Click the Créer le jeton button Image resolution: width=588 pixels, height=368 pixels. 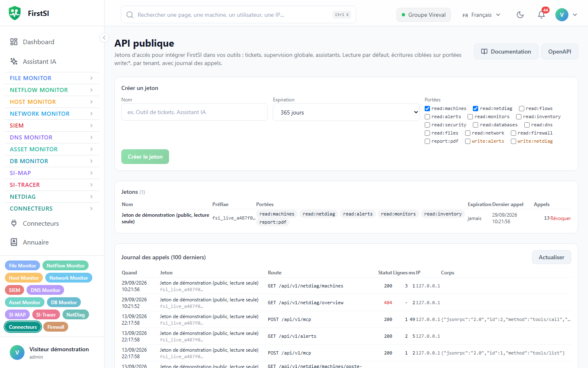point(145,157)
